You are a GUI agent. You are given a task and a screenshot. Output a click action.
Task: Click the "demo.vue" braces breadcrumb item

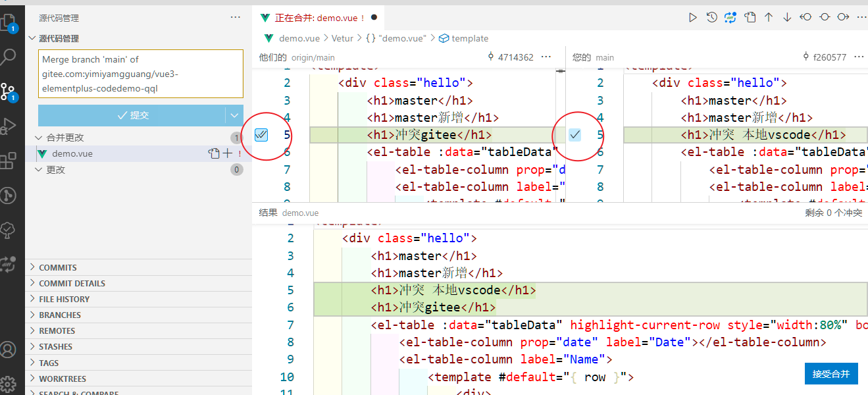click(x=396, y=38)
